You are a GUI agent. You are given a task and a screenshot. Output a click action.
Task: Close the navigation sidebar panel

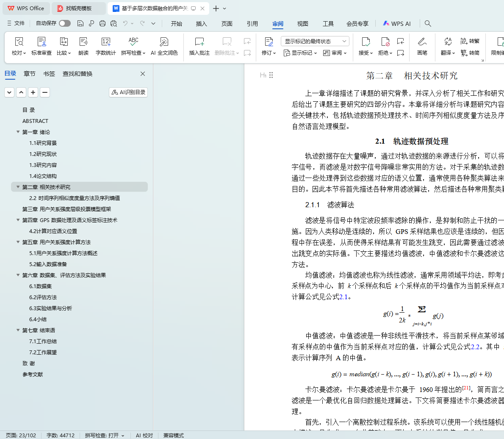143,74
